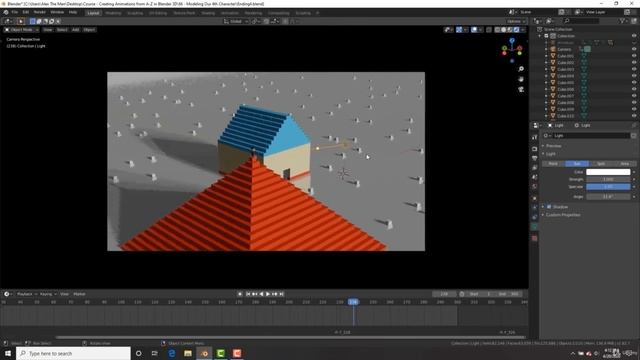
Task: Click the pan view hand icon
Action: point(521,79)
